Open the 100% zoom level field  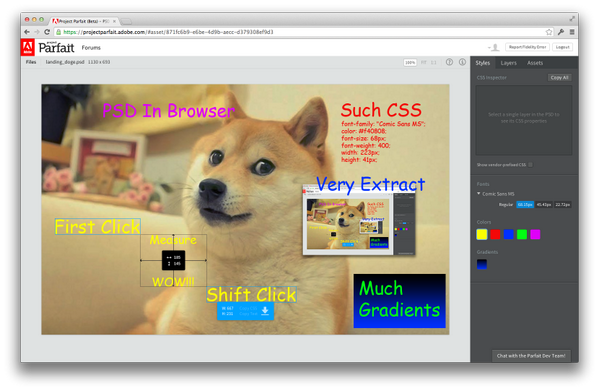[410, 62]
